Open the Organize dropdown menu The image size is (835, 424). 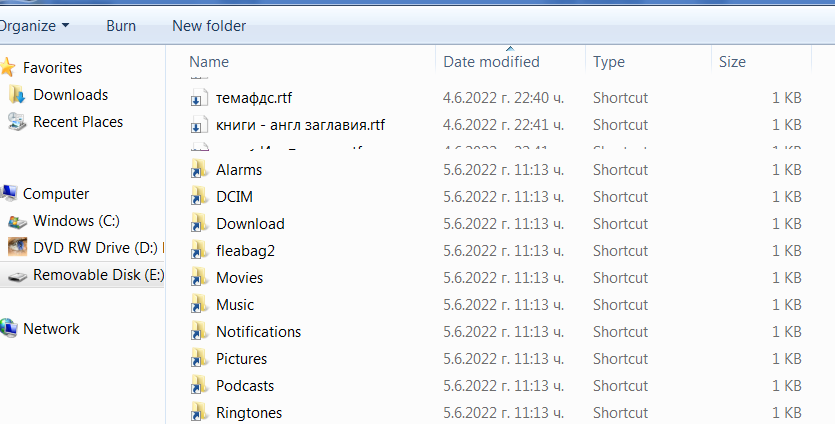pos(35,26)
